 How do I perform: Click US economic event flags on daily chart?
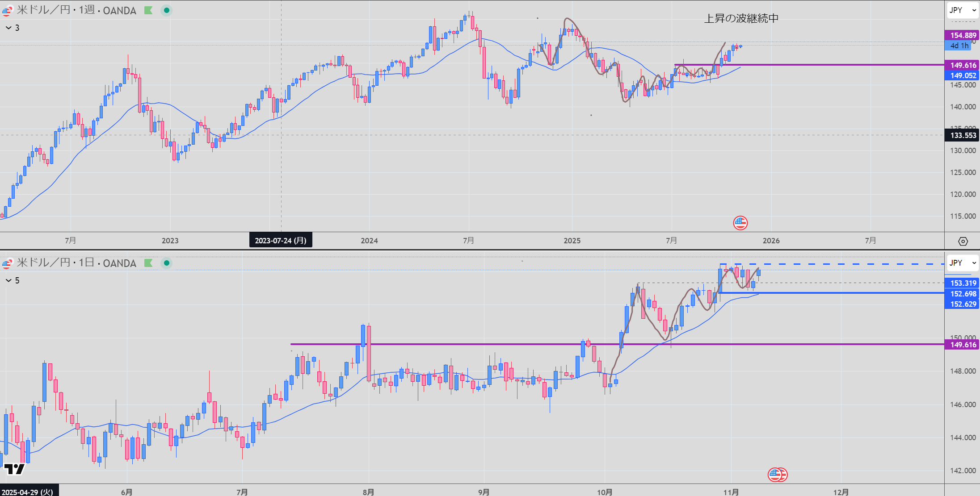coord(777,475)
